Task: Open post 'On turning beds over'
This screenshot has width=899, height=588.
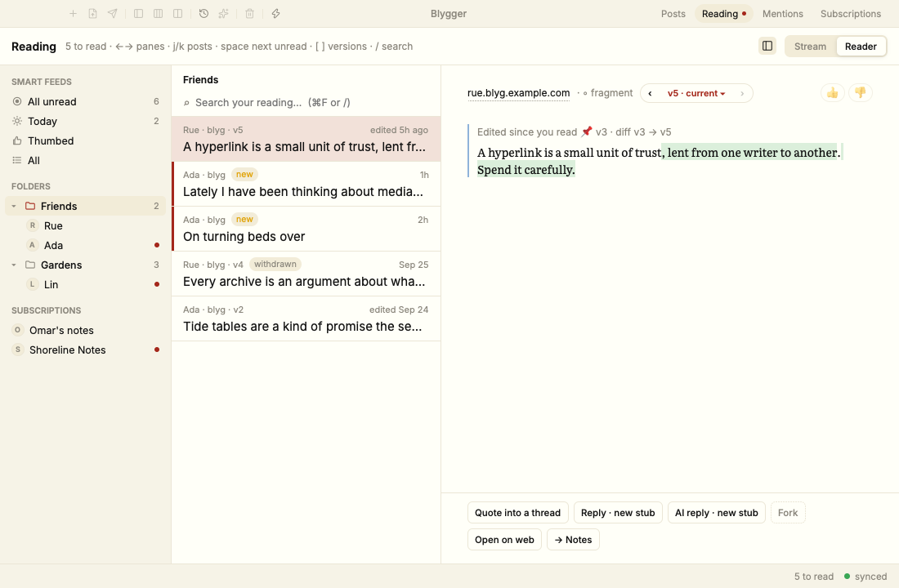Action: [306, 229]
